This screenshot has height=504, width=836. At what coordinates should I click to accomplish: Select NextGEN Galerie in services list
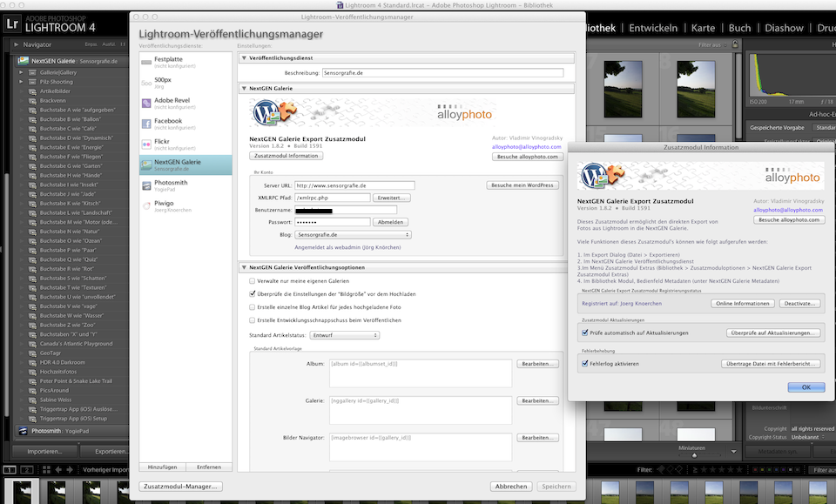185,165
